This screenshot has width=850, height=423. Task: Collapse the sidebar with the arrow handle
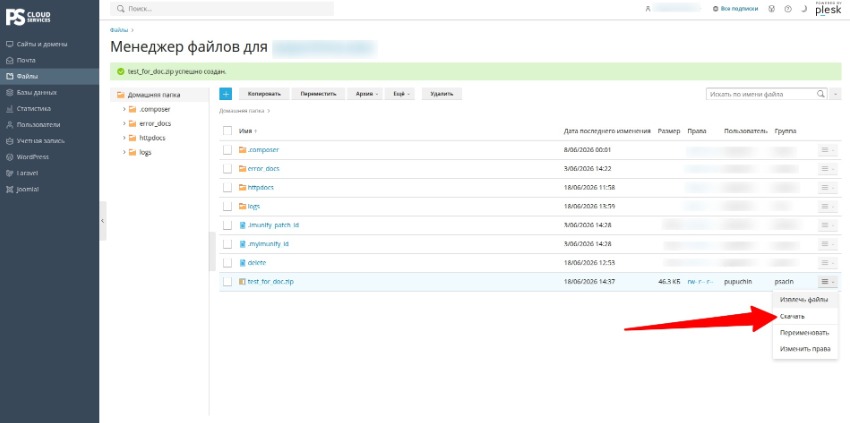click(102, 221)
